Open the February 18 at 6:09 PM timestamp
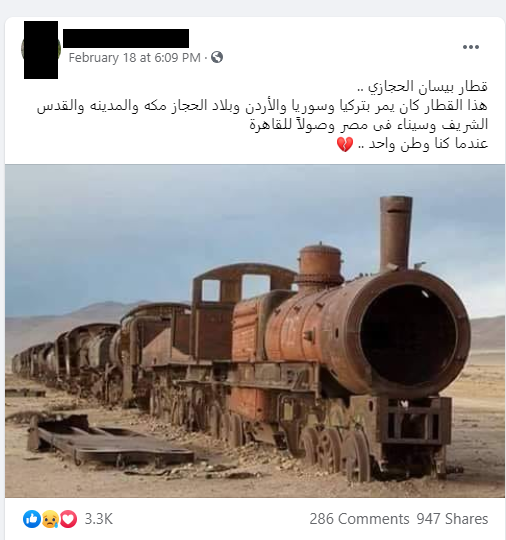The image size is (506, 540). [134, 58]
